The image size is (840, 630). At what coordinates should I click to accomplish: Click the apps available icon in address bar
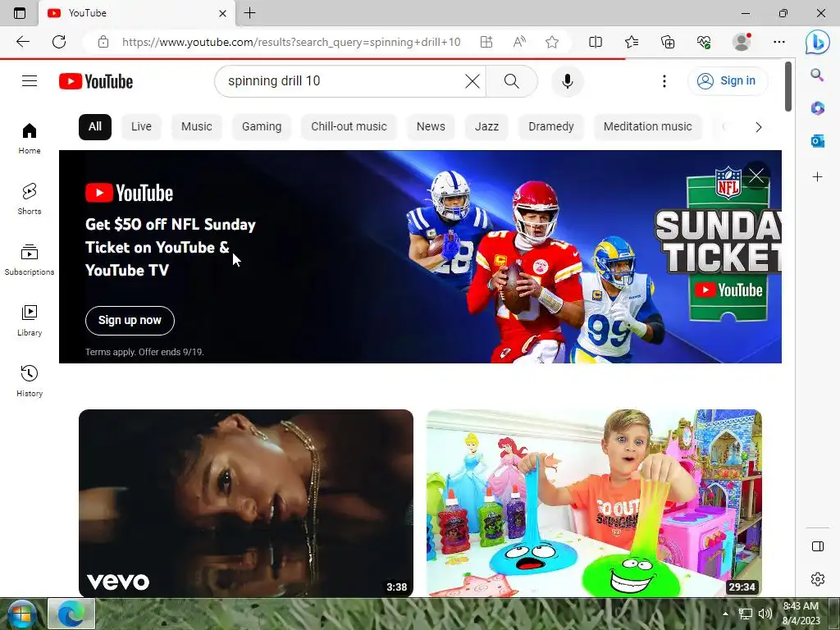486,42
